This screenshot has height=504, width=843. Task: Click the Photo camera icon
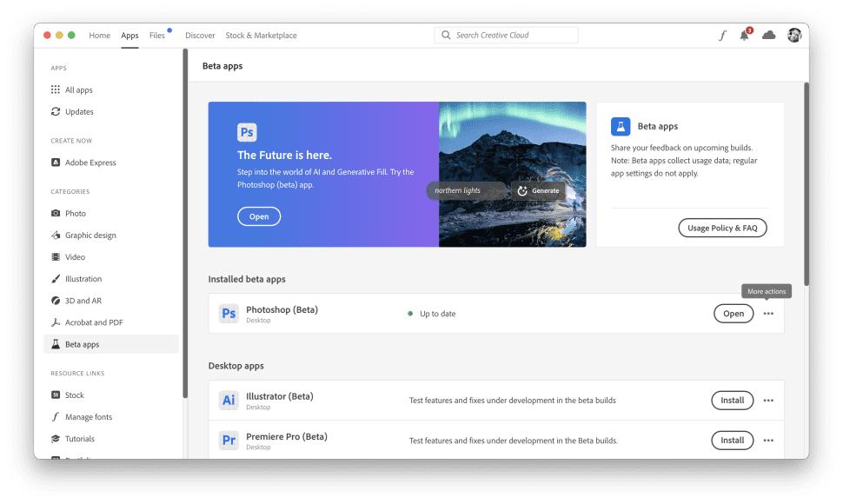pos(56,213)
